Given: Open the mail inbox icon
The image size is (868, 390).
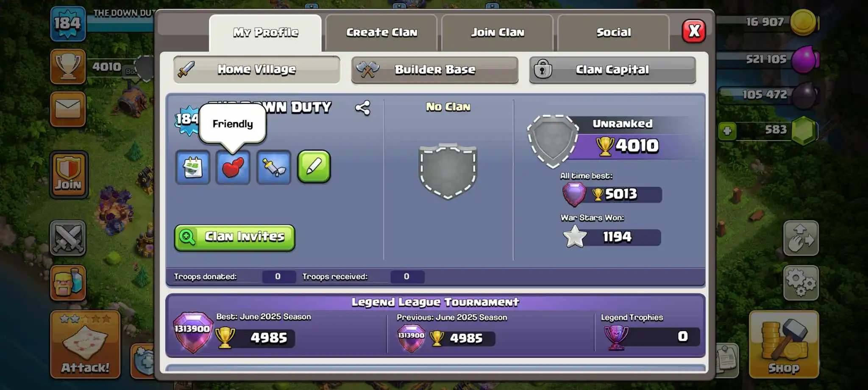Looking at the screenshot, I should pyautogui.click(x=68, y=109).
